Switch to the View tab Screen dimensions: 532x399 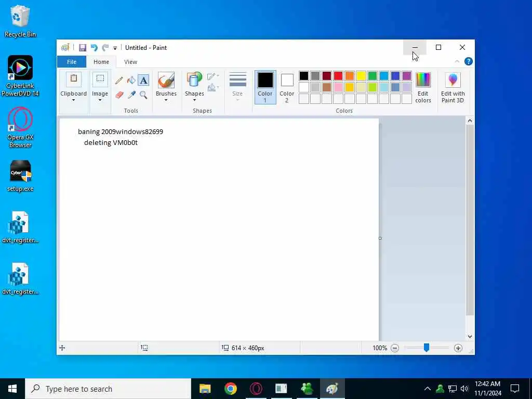tap(130, 62)
